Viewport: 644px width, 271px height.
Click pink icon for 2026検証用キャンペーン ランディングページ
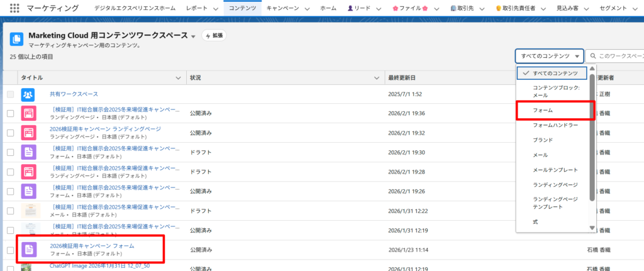(x=28, y=133)
